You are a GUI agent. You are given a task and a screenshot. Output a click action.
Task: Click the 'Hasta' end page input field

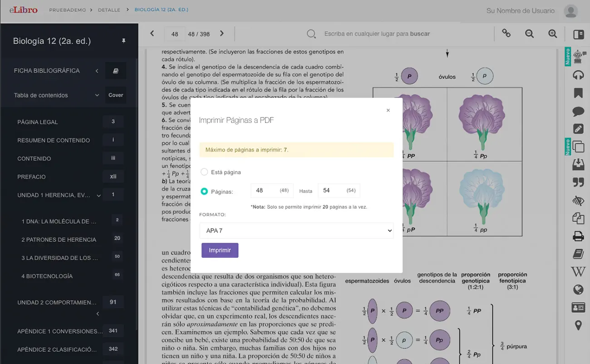(x=333, y=191)
